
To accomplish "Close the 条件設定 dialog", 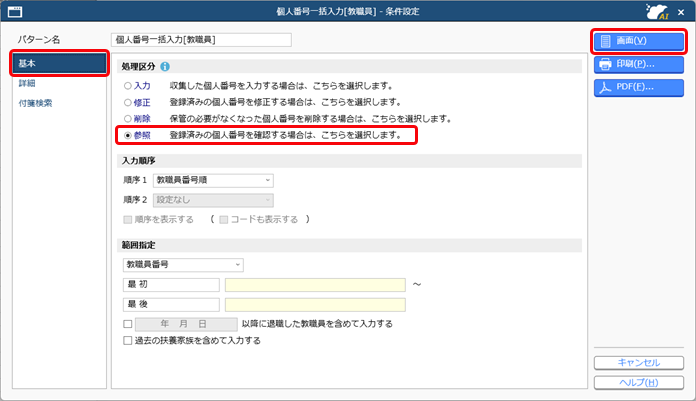I will 681,12.
